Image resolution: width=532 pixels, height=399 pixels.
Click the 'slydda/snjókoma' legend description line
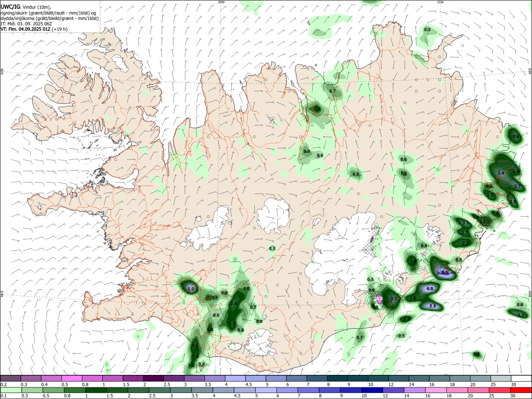49,18
